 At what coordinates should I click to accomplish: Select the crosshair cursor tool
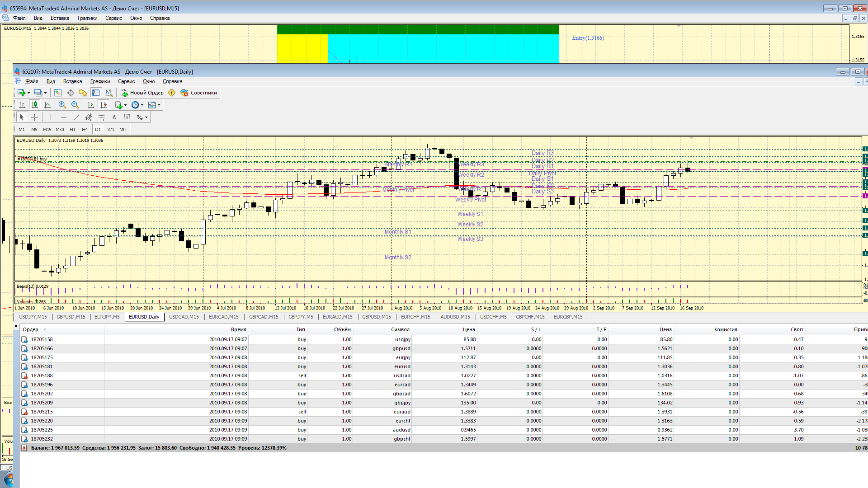click(x=35, y=117)
